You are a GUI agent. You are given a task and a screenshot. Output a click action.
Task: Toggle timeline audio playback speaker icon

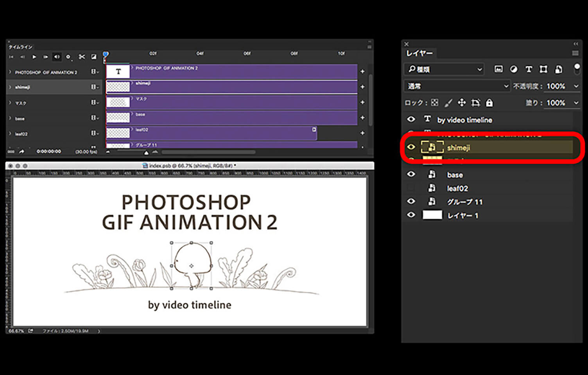(57, 57)
